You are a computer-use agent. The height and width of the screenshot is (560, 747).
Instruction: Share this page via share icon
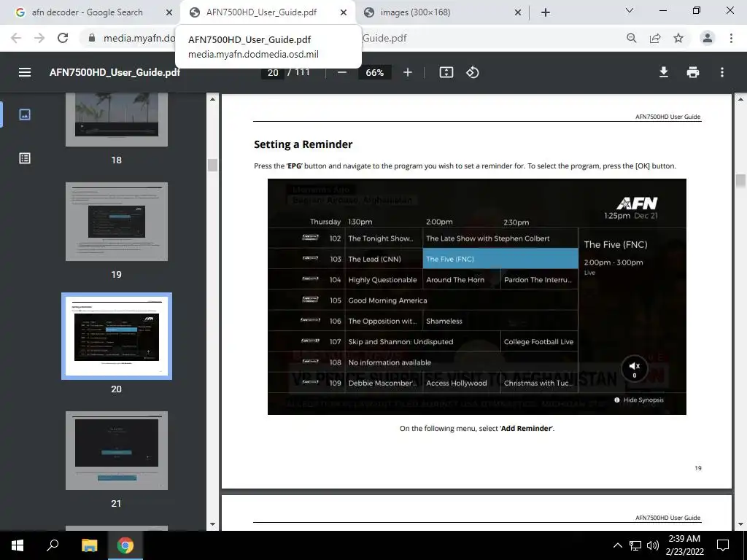point(655,38)
